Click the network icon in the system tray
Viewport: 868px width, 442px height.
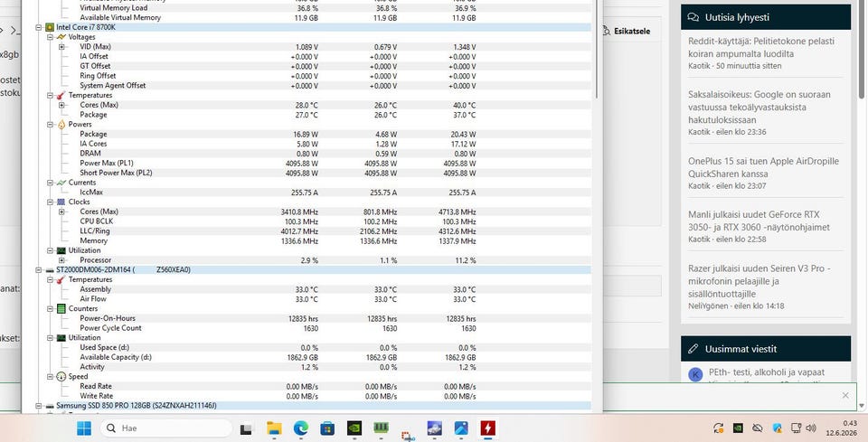coord(796,428)
